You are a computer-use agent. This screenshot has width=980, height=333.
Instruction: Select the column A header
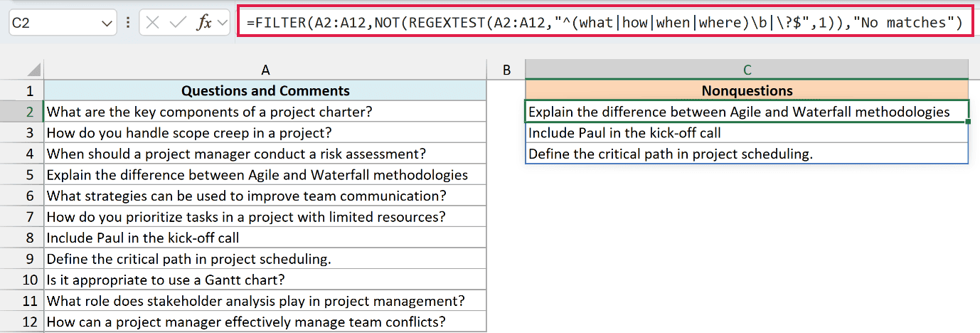[x=265, y=70]
